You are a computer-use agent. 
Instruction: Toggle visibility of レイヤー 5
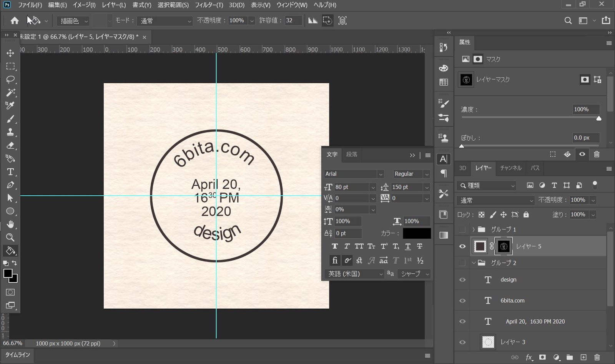pyautogui.click(x=462, y=246)
